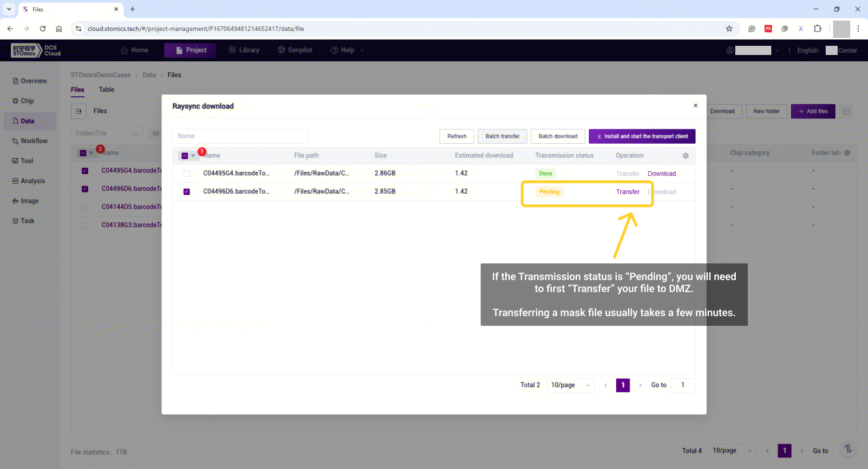Go to next page in the dialog pagination

[x=640, y=385]
